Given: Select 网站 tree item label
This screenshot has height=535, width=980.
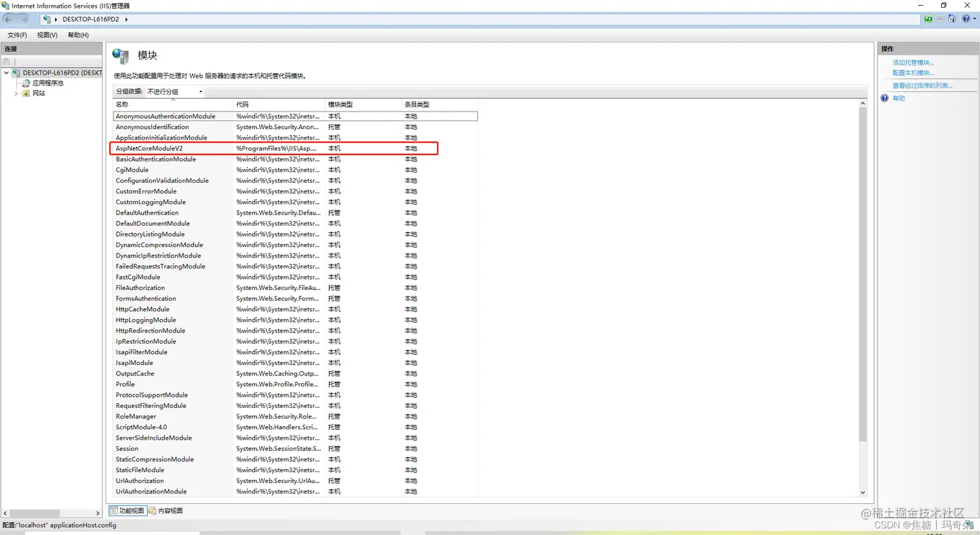Looking at the screenshot, I should coord(39,93).
